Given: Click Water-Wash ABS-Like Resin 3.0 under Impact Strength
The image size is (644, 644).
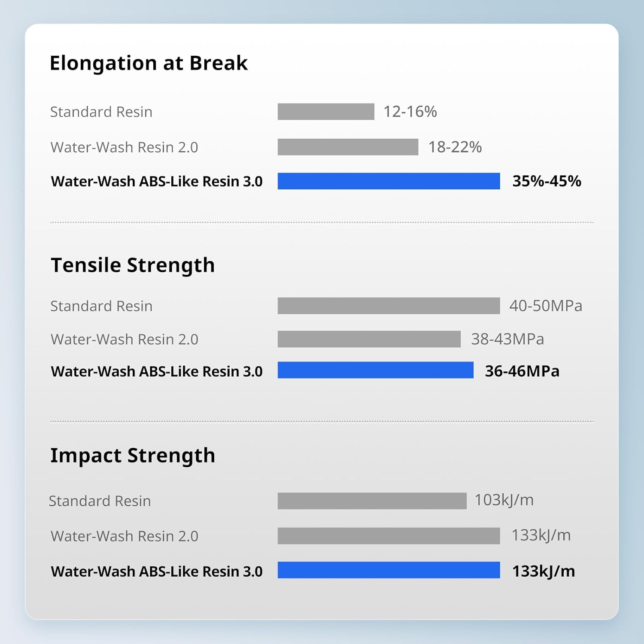Looking at the screenshot, I should pyautogui.click(x=157, y=571).
